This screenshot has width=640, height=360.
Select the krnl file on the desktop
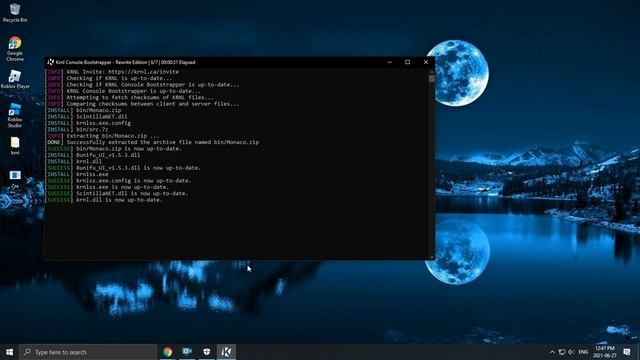(15, 146)
